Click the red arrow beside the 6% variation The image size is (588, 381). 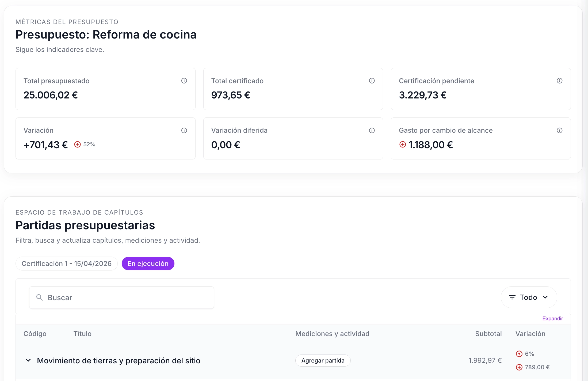click(519, 353)
